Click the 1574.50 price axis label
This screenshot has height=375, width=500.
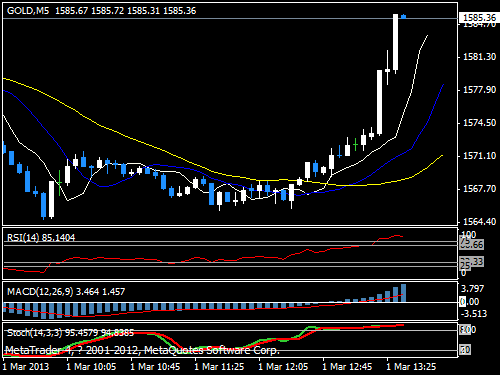(479, 123)
